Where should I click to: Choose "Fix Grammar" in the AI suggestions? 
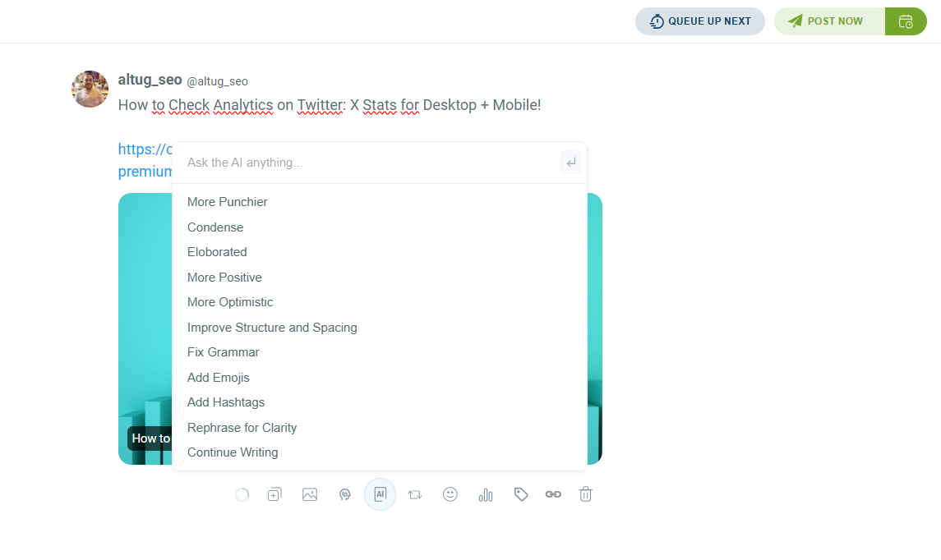click(x=223, y=351)
